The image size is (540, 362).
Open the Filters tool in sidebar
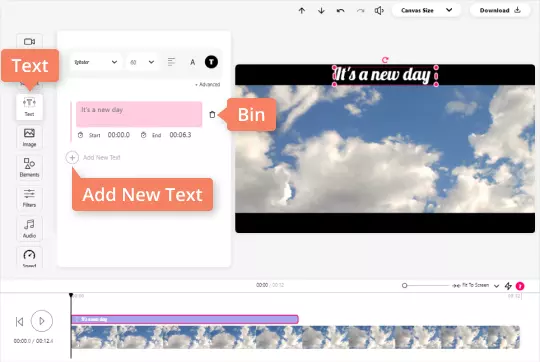[29, 198]
